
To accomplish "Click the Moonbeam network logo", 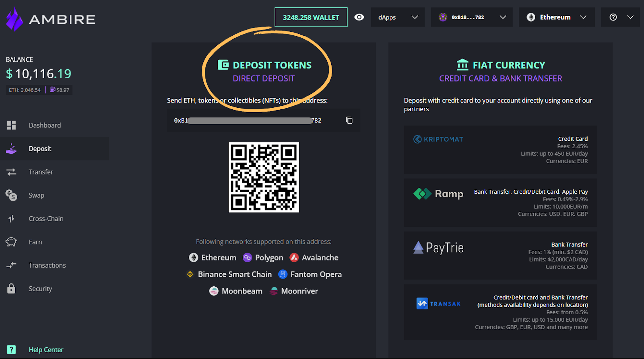I will 214,291.
